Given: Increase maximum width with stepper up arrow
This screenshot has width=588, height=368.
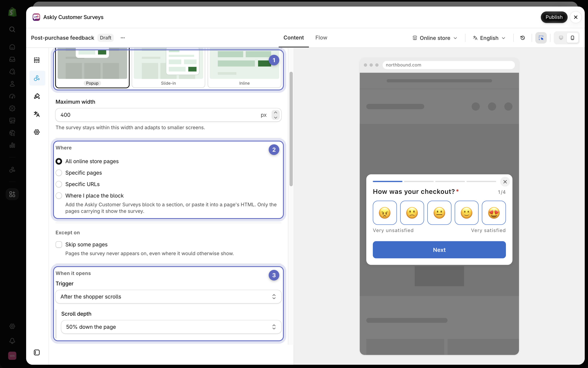Looking at the screenshot, I should [x=276, y=112].
